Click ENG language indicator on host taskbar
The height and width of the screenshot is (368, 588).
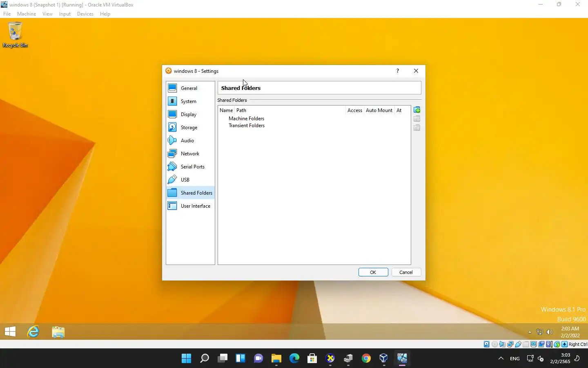click(515, 359)
